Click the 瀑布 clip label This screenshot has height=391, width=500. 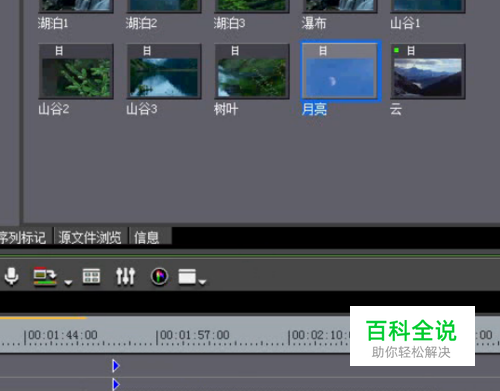(314, 23)
